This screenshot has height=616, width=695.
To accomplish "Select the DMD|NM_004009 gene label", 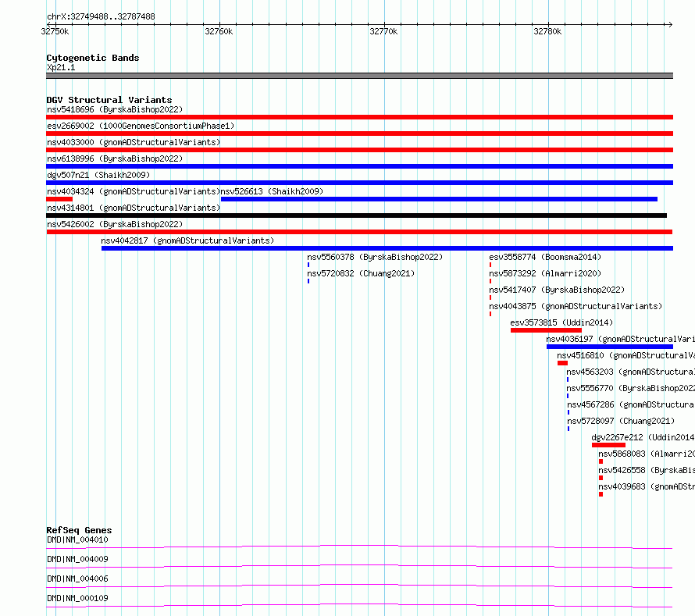I will (x=77, y=559).
